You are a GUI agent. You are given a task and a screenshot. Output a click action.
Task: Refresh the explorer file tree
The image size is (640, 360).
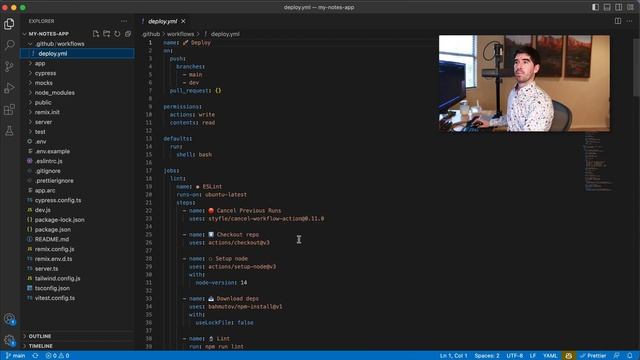pos(117,34)
